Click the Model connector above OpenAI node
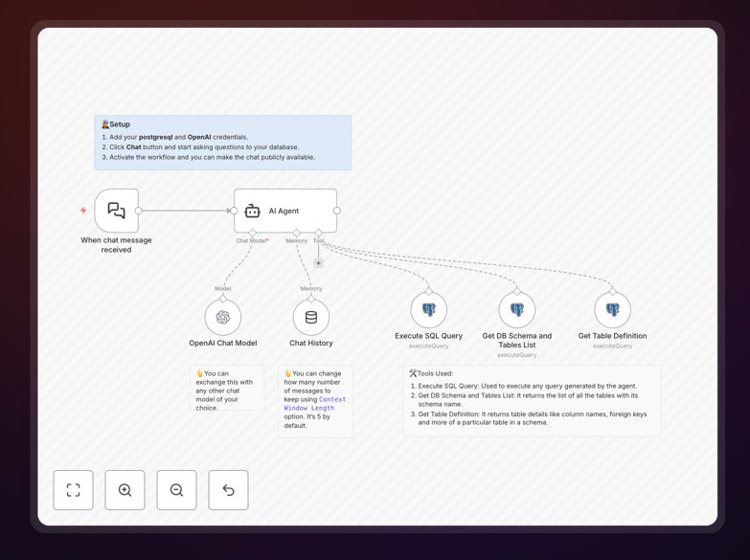The image size is (750, 560). coord(223,299)
